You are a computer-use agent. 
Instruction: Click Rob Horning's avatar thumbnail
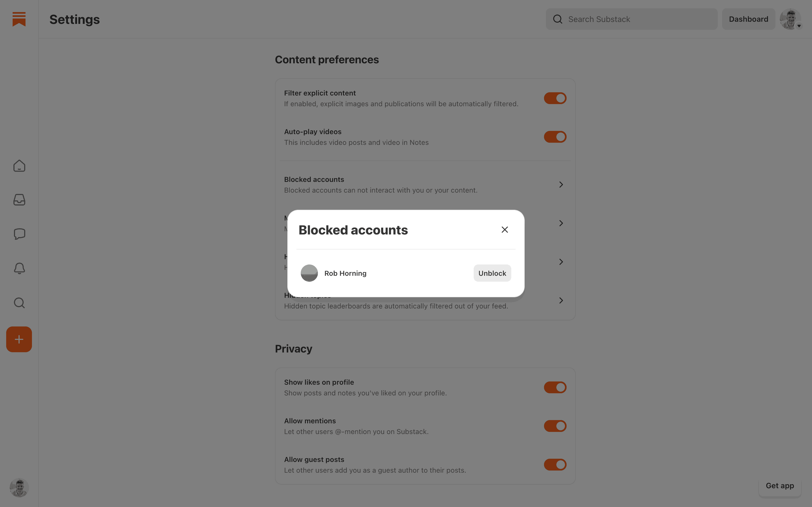click(x=309, y=273)
